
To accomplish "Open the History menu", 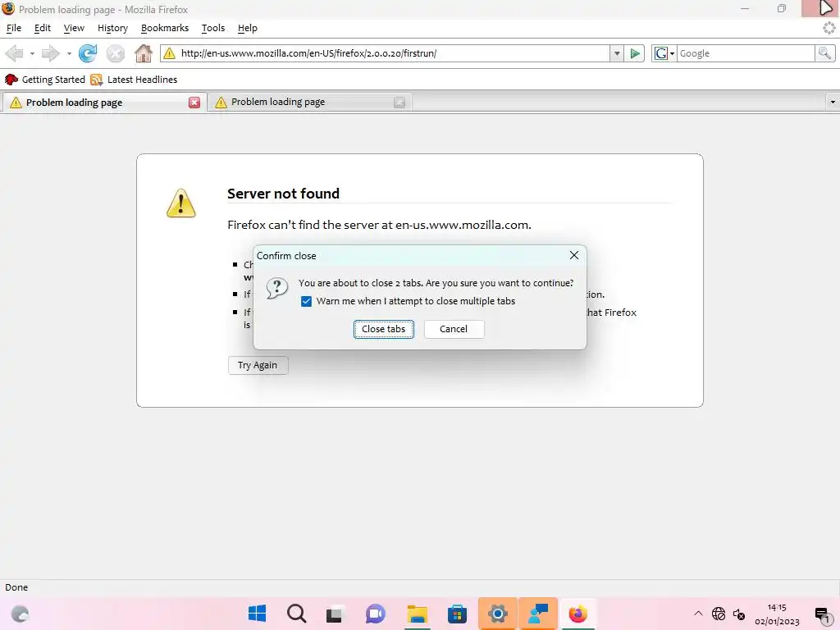I will click(112, 28).
